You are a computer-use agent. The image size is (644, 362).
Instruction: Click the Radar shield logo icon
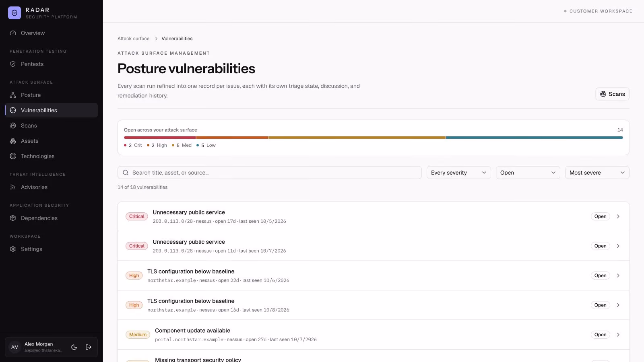pyautogui.click(x=14, y=13)
